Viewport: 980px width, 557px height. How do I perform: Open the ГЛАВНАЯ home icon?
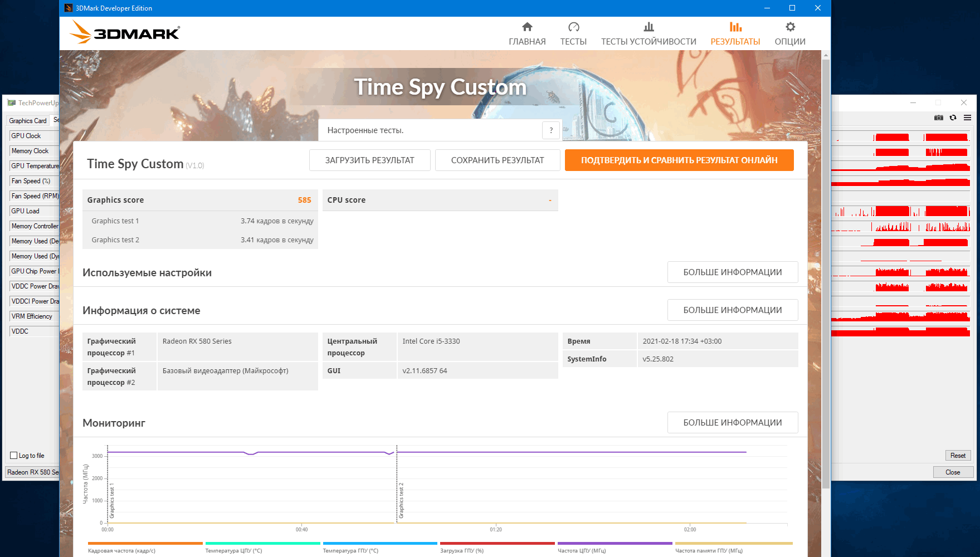527,27
